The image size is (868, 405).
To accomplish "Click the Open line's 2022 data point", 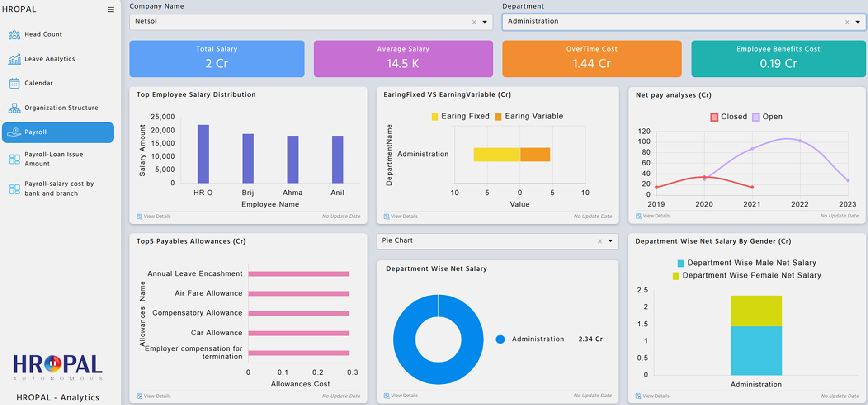I will pos(800,141).
